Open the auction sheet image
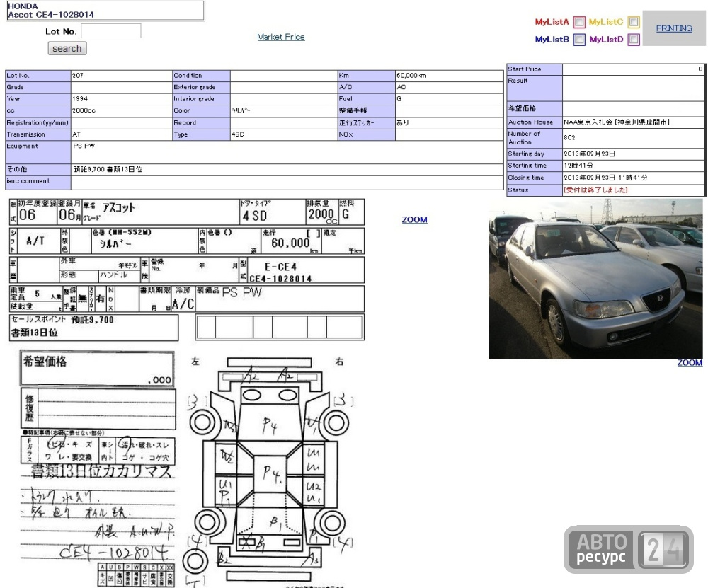Image resolution: width=708 pixels, height=588 pixels. click(x=186, y=393)
